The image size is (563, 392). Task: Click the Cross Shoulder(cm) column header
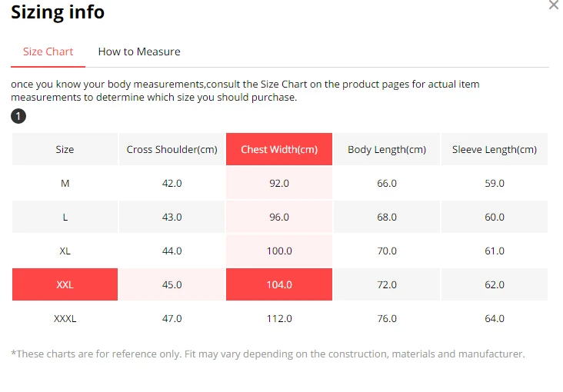tap(172, 149)
